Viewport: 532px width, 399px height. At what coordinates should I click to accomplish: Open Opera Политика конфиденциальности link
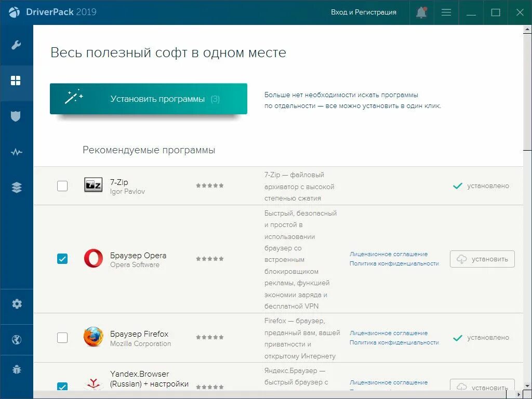tap(394, 263)
